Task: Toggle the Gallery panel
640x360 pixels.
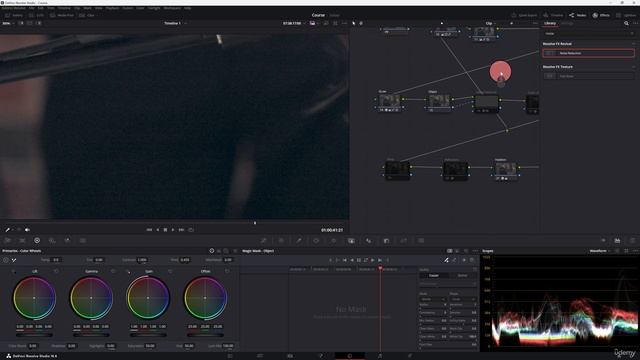Action: [x=14, y=15]
